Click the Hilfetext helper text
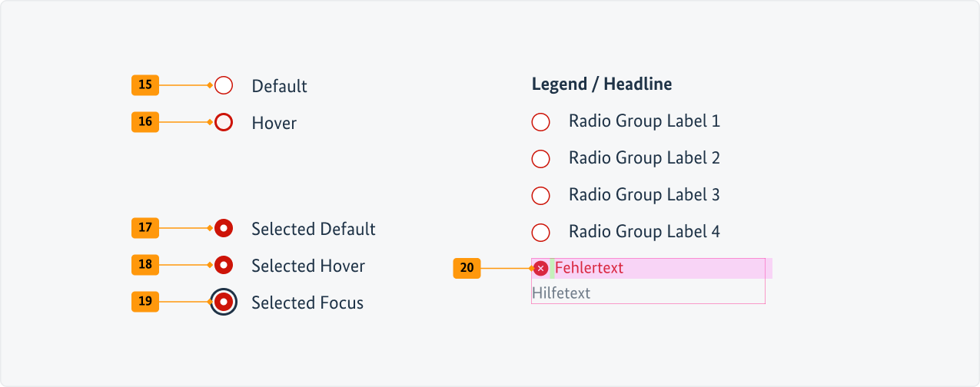The image size is (980, 387). click(x=561, y=293)
